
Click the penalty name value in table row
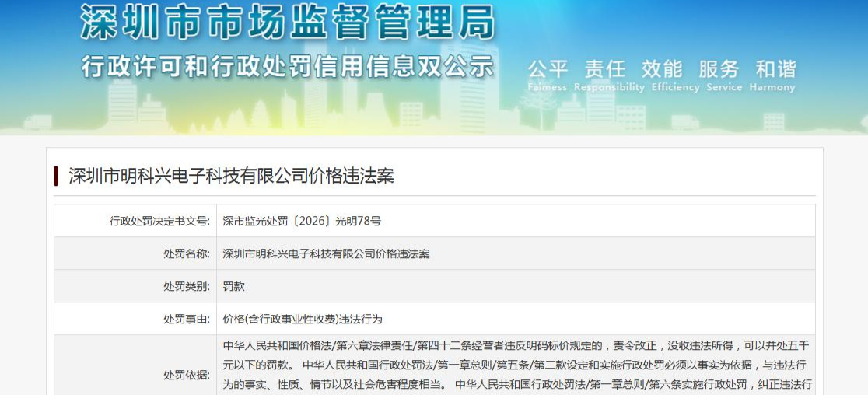(x=326, y=254)
